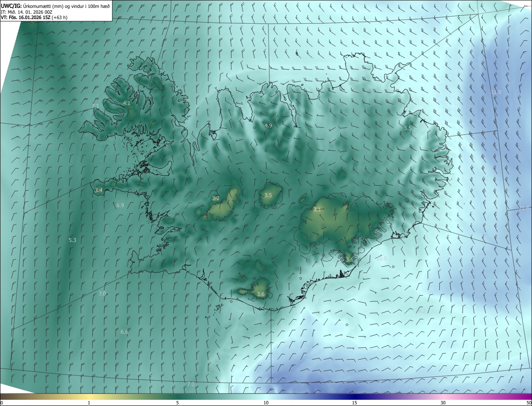This screenshot has height=406, width=532.
Task: Click the 1 tick on the colour scale
Action: [x=89, y=403]
